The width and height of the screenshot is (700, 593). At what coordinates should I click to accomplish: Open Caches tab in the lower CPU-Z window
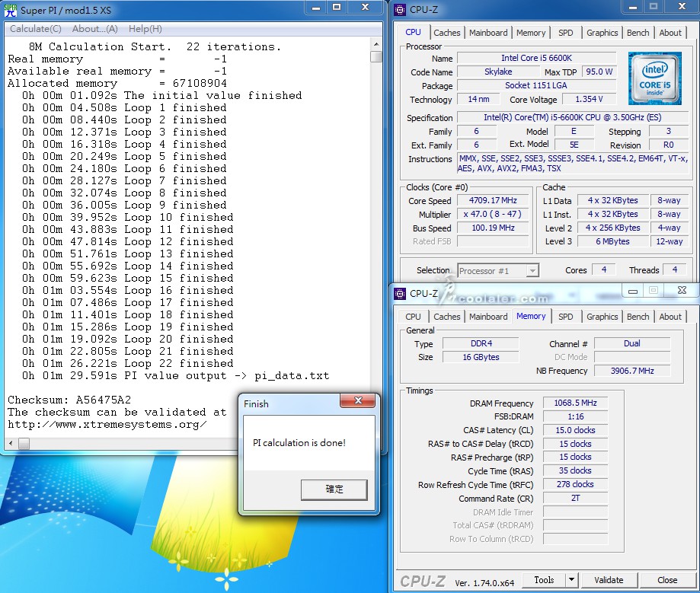click(x=446, y=317)
